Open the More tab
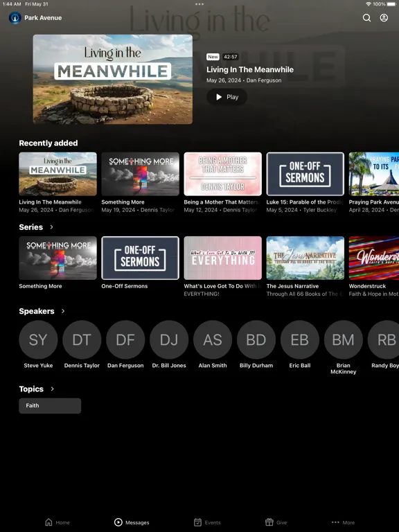399x532 pixels. click(343, 522)
